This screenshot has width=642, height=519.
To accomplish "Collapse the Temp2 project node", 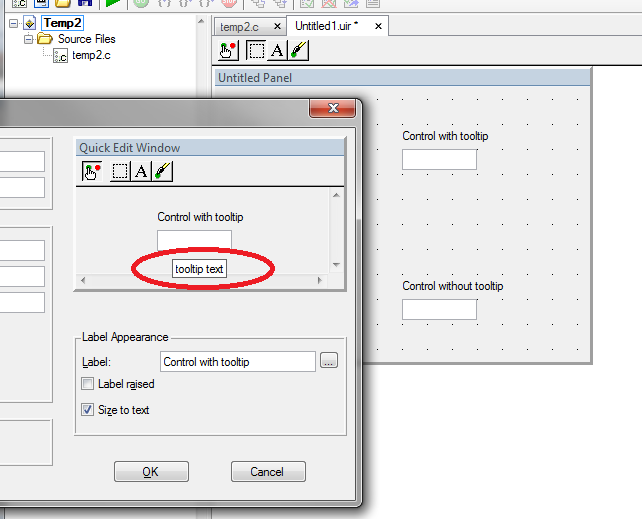I will (14, 23).
